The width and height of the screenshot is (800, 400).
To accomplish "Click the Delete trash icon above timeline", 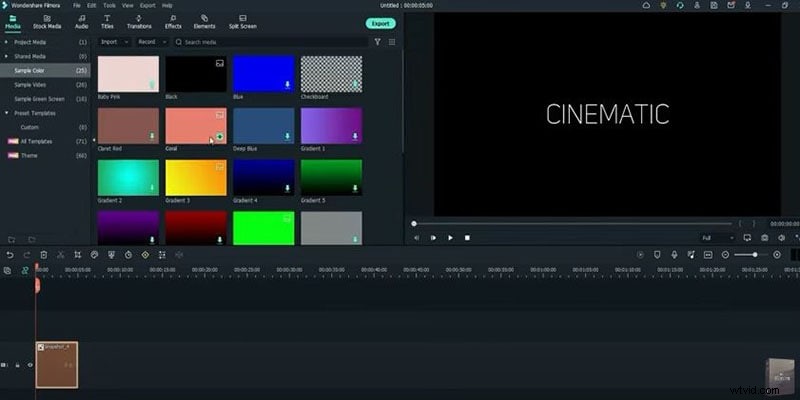I will click(x=43, y=255).
